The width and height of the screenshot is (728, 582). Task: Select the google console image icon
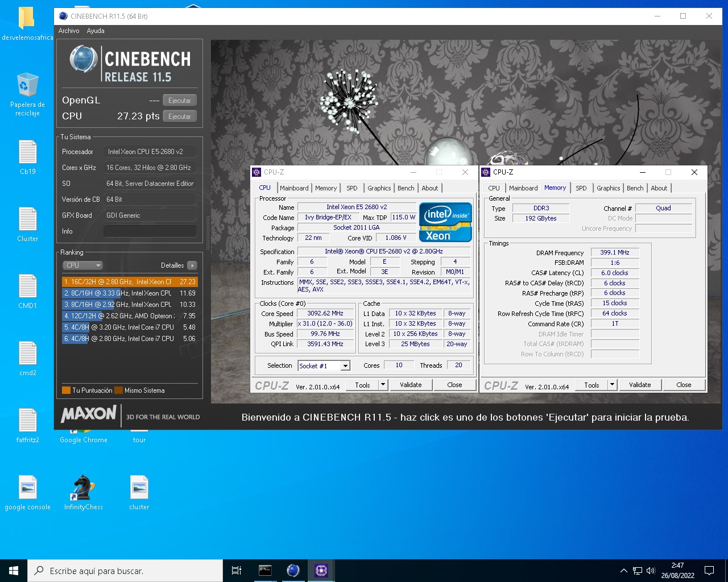coord(27,493)
